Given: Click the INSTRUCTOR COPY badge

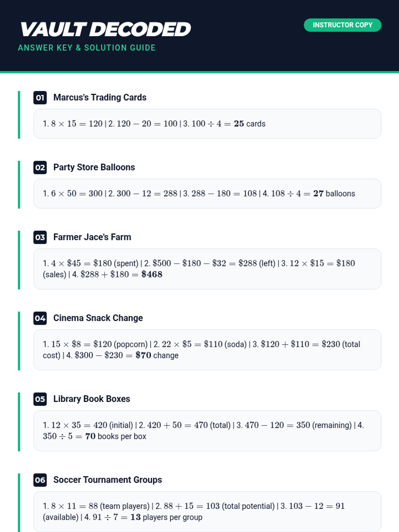Looking at the screenshot, I should pyautogui.click(x=342, y=25).
